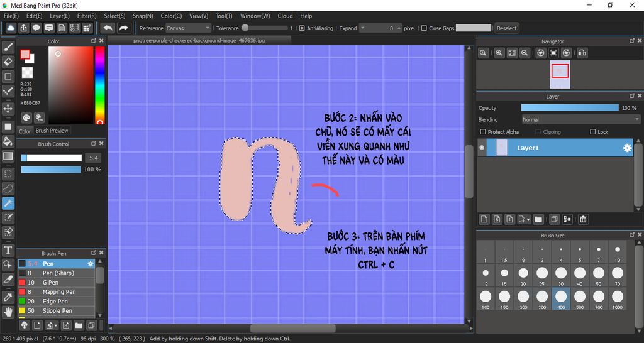Image resolution: width=644 pixels, height=343 pixels.
Task: Select the Magic Wand tool
Action: coord(8,203)
